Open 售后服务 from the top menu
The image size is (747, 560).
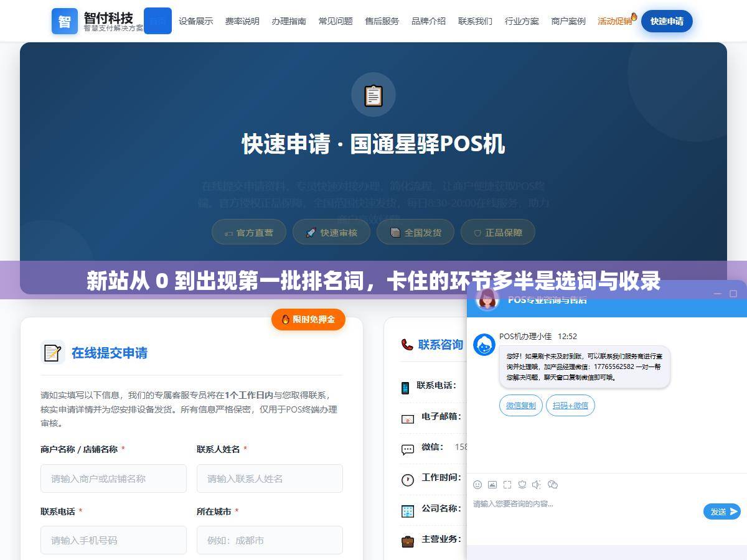click(382, 21)
